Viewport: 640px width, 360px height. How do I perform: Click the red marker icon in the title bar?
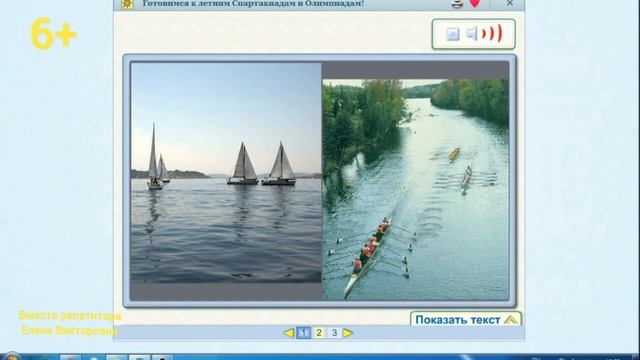(x=475, y=4)
